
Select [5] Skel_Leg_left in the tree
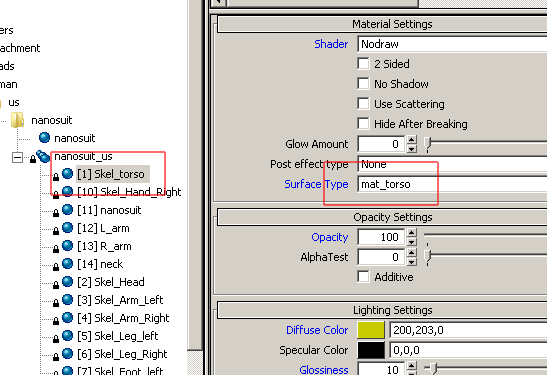[x=118, y=336]
